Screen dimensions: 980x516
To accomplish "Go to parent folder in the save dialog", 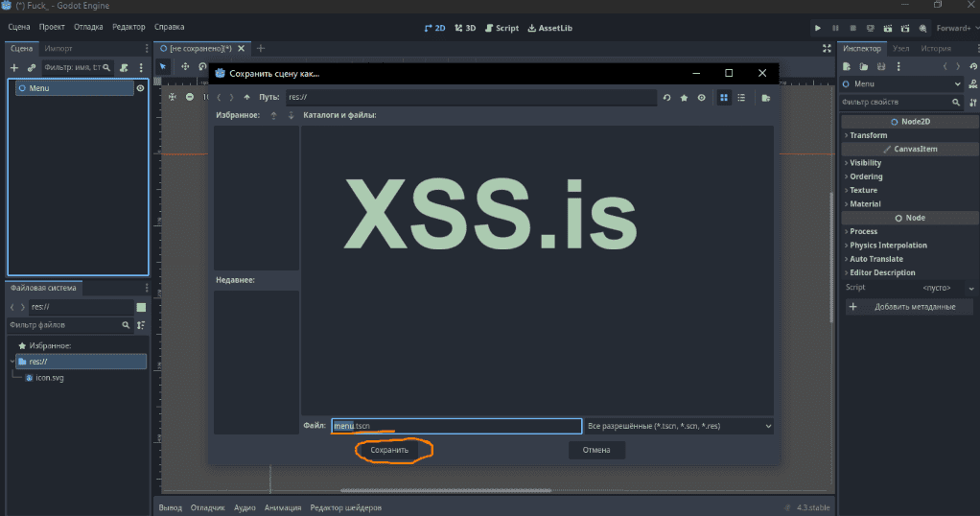I will [246, 97].
